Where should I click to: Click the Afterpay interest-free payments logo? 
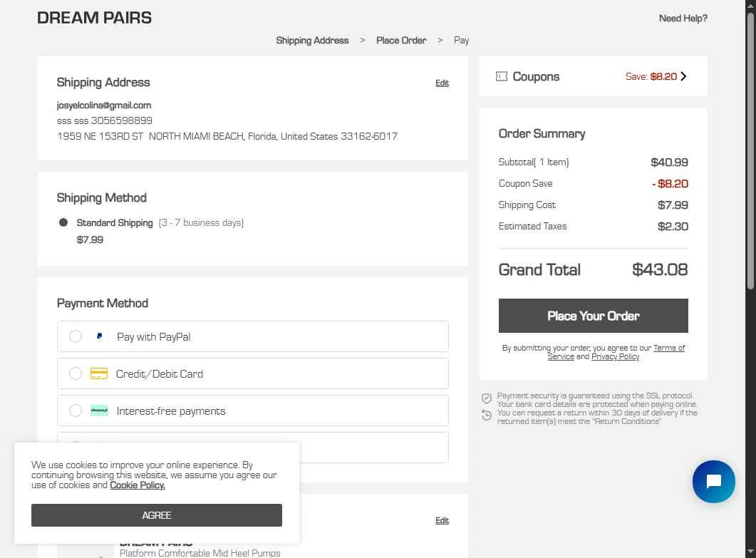click(x=99, y=410)
